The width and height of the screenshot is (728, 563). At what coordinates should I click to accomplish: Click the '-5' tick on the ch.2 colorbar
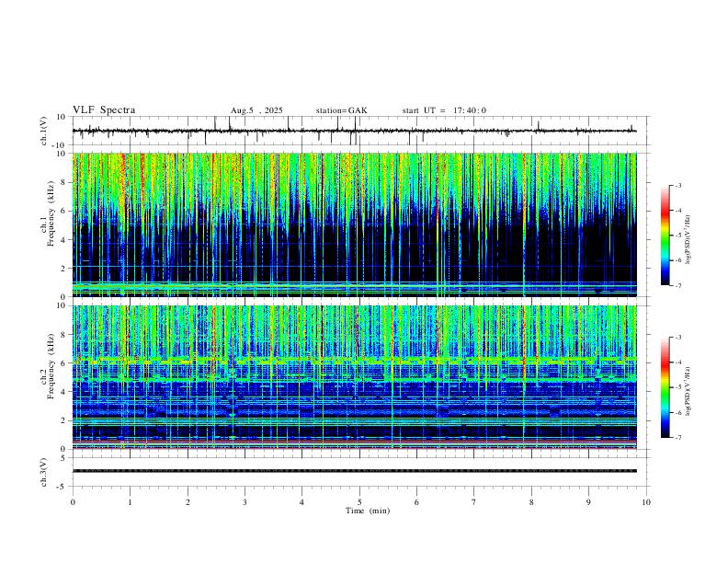click(x=677, y=387)
